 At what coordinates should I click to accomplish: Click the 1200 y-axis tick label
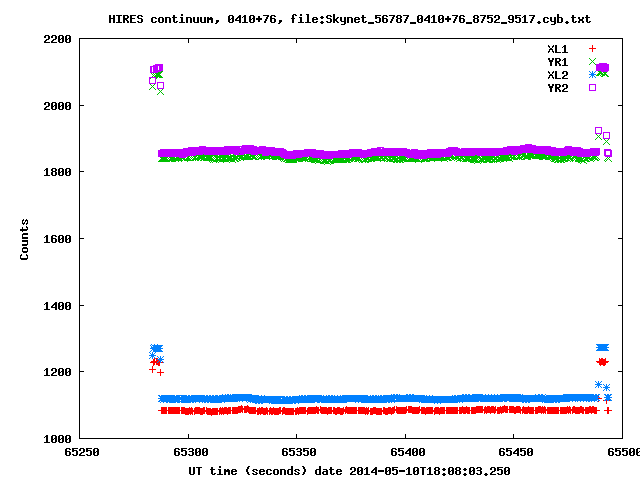[x=57, y=372]
